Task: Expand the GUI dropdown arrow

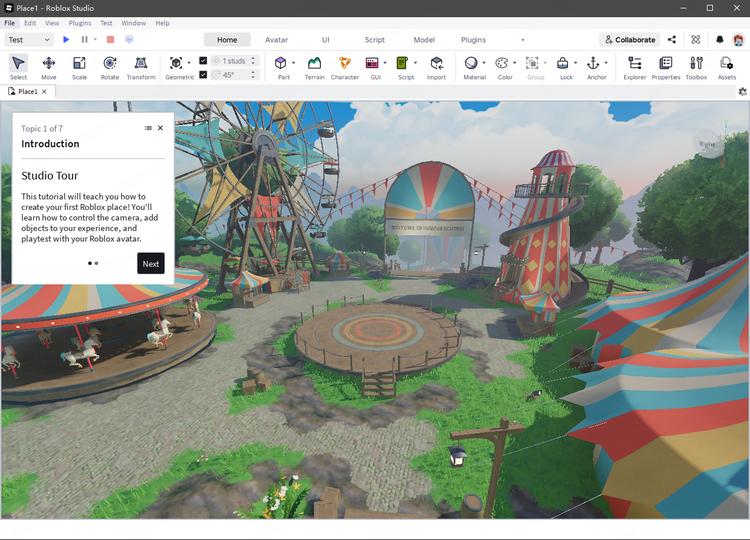Action: pyautogui.click(x=385, y=63)
